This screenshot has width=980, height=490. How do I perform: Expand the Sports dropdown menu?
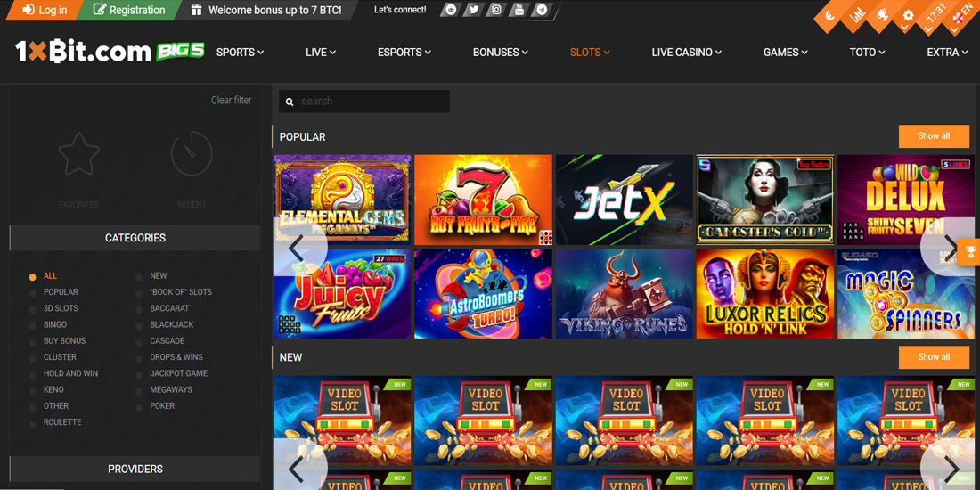(x=240, y=53)
